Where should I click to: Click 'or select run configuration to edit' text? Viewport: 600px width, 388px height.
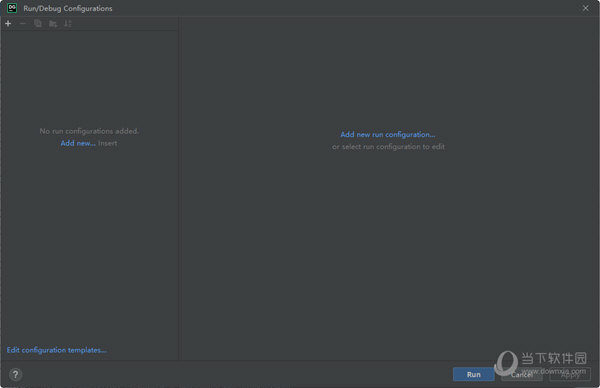388,147
